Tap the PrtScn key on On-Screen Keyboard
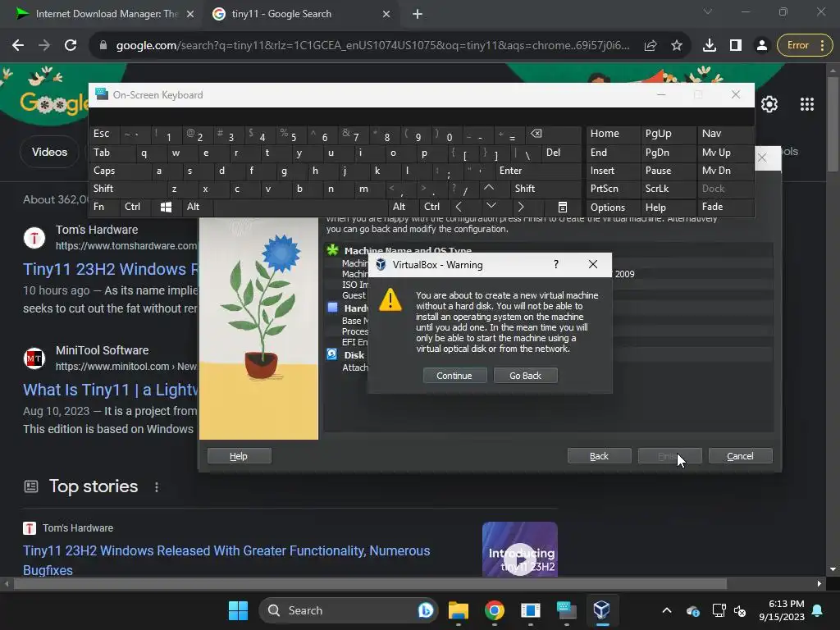 pyautogui.click(x=612, y=189)
